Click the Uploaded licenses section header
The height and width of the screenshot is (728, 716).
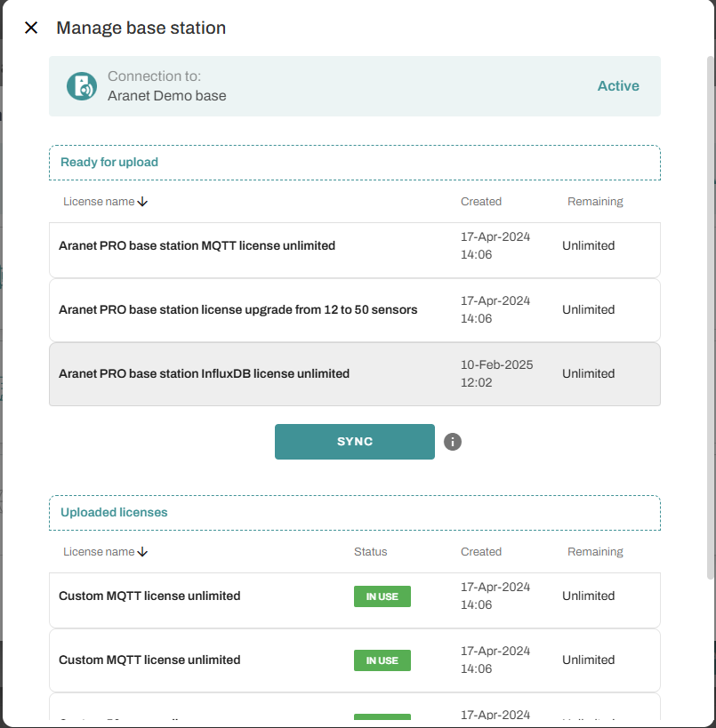click(114, 513)
